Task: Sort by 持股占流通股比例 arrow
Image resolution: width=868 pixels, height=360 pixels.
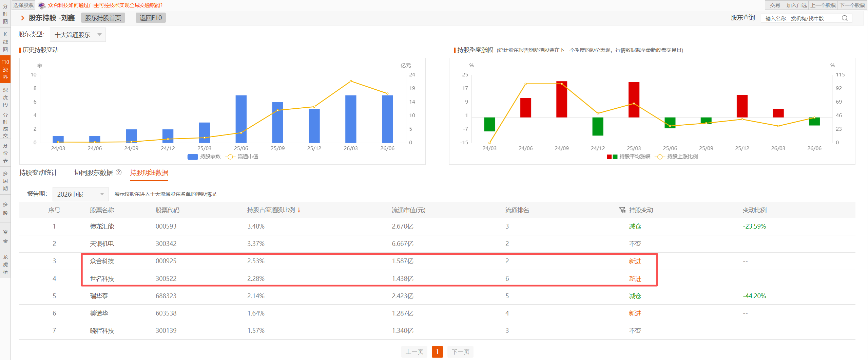Action: click(299, 210)
